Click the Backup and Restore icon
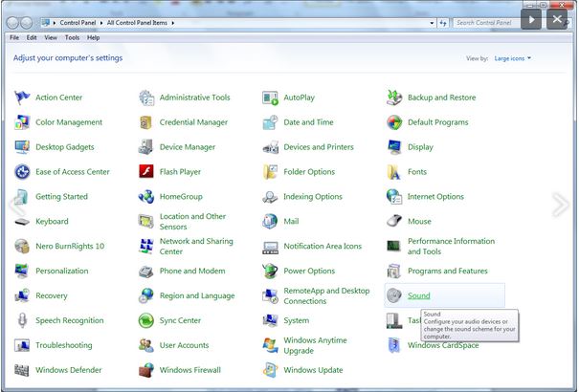Image resolution: width=579 pixels, height=392 pixels. 394,98
